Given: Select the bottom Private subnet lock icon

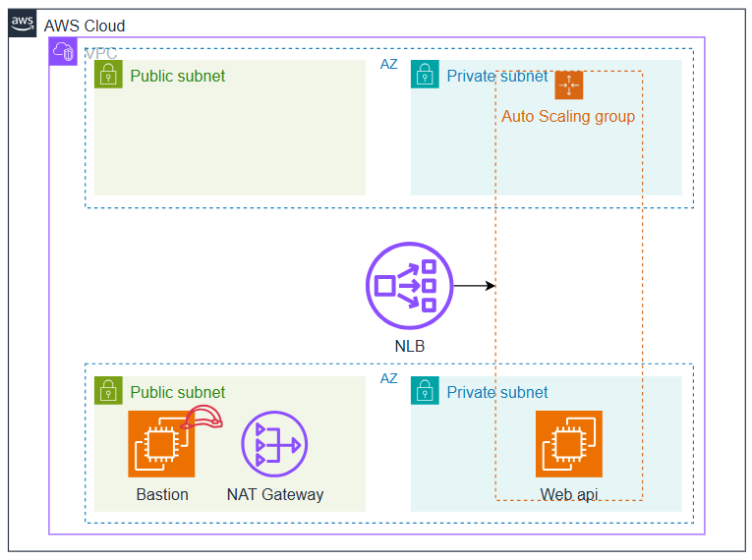Looking at the screenshot, I should click(425, 391).
